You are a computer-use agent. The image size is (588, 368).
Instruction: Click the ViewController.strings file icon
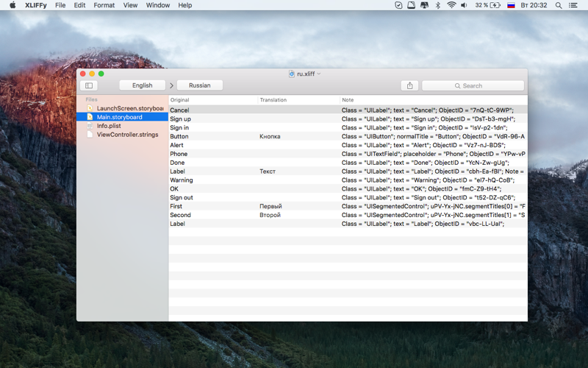[x=90, y=135]
